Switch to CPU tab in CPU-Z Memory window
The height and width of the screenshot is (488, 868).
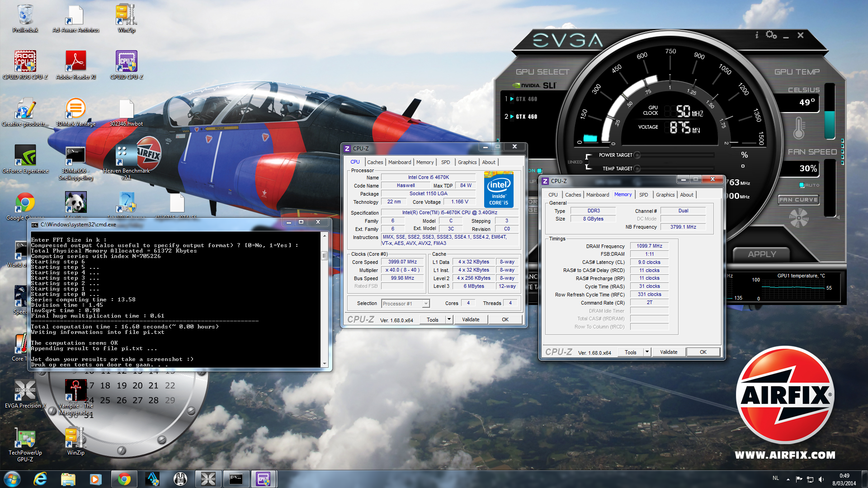(553, 195)
